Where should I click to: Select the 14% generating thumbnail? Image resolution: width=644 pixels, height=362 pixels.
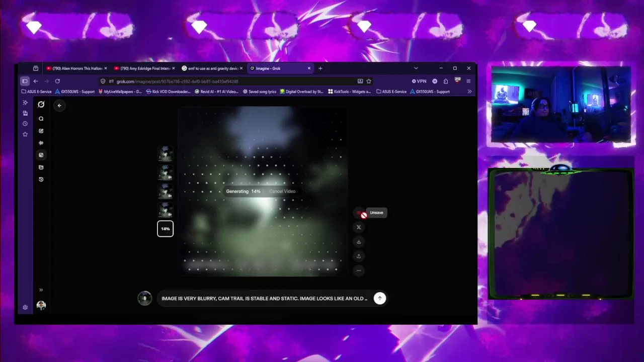[x=165, y=229]
